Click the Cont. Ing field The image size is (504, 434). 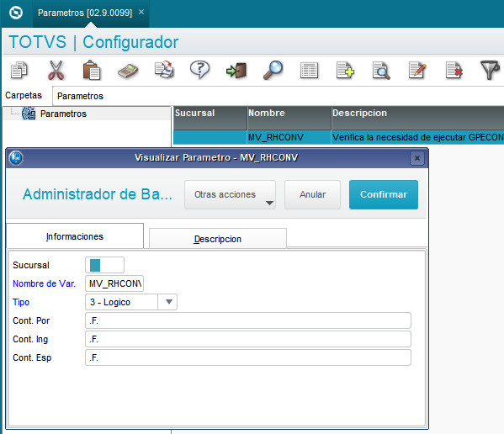click(248, 339)
